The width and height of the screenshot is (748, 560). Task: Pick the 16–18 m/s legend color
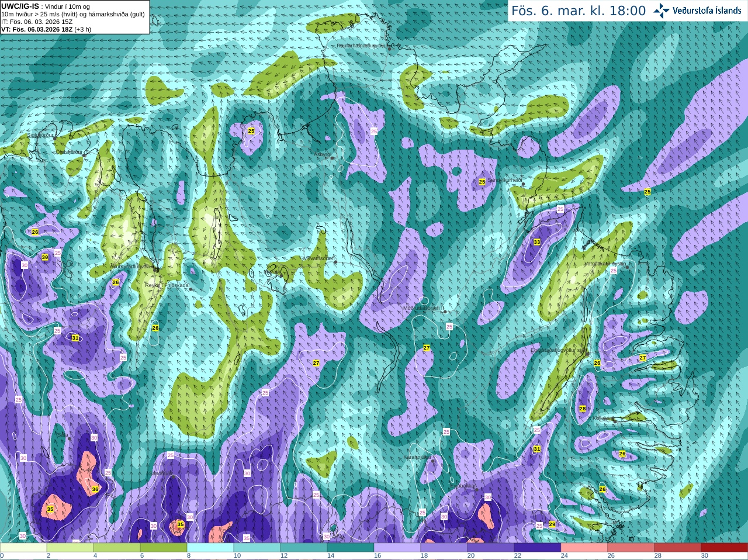[397, 548]
